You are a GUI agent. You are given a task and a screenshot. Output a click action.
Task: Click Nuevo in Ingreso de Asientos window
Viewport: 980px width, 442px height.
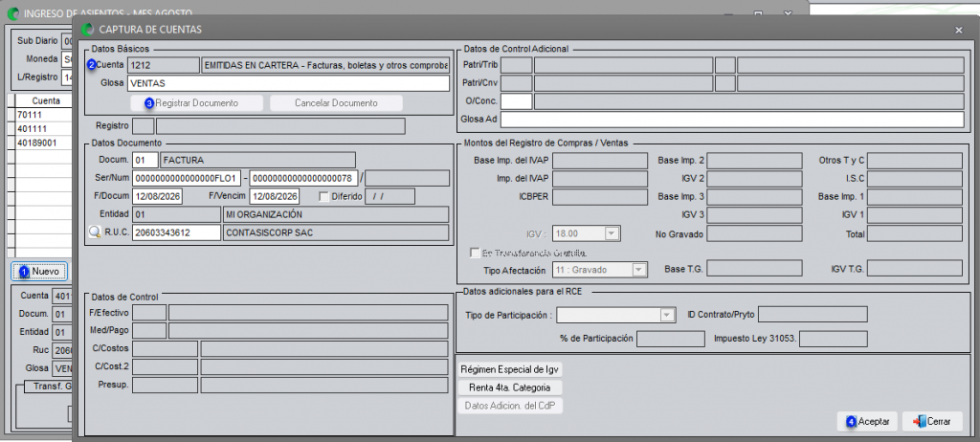[x=39, y=272]
